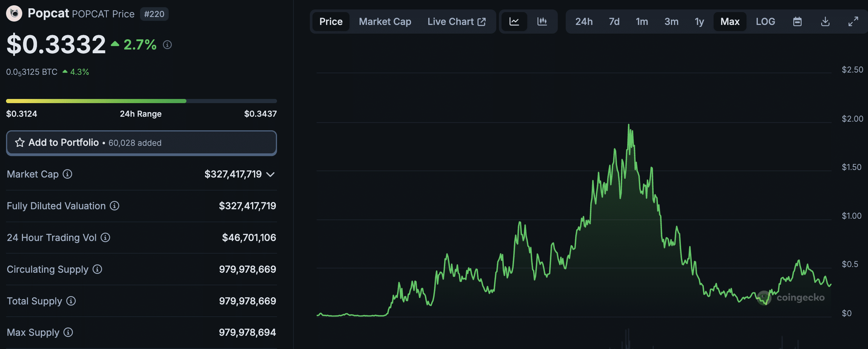This screenshot has width=868, height=349.
Task: Click the $46,701,106 trading volume value
Action: 249,238
